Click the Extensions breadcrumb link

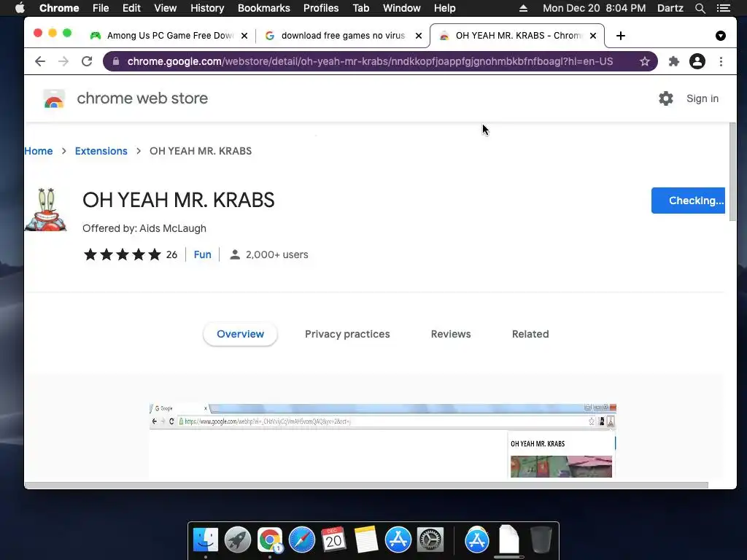coord(101,151)
